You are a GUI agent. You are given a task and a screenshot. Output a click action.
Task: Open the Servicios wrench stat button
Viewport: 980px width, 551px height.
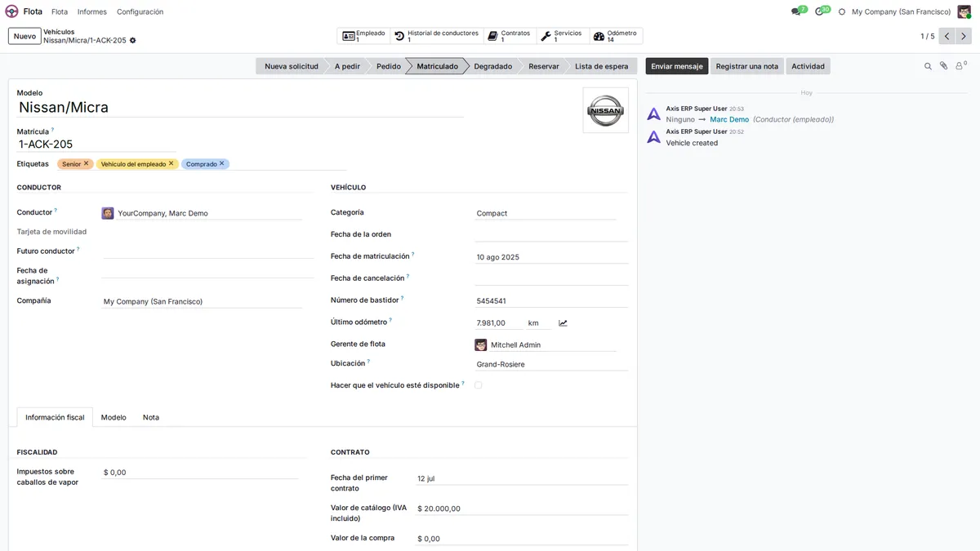point(563,36)
